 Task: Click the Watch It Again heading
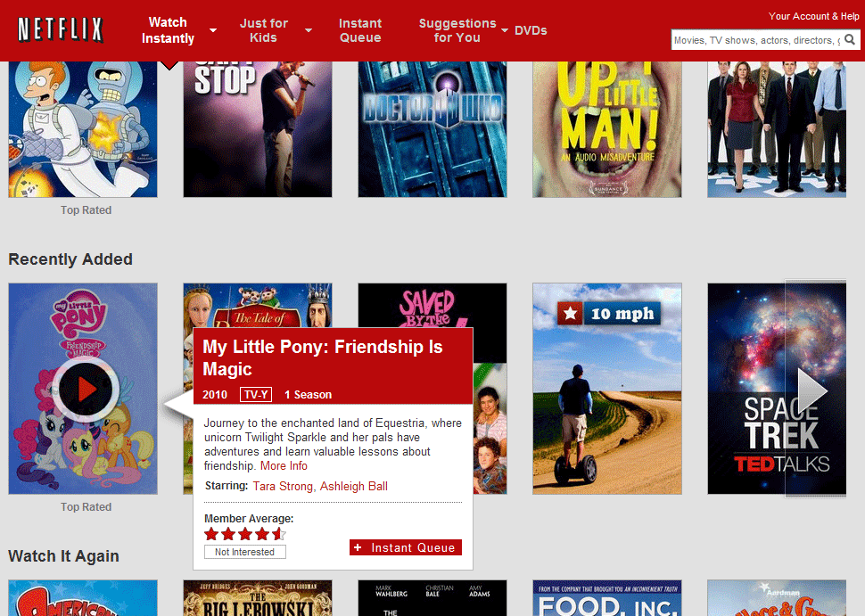pyautogui.click(x=63, y=556)
